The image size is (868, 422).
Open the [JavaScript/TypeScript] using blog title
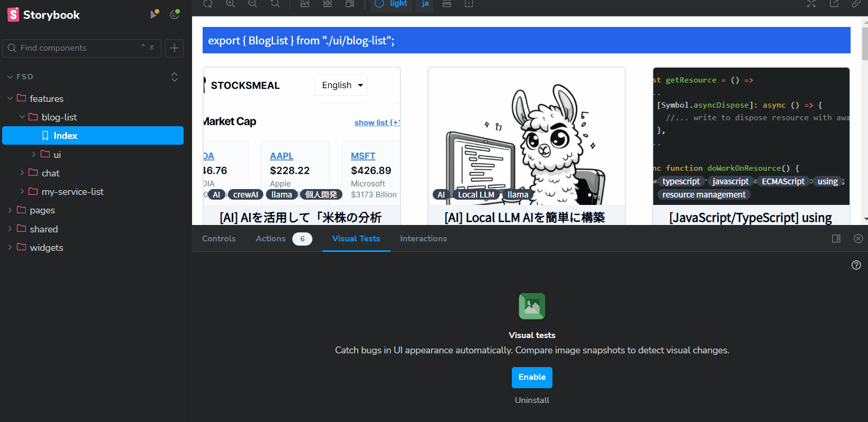[750, 218]
